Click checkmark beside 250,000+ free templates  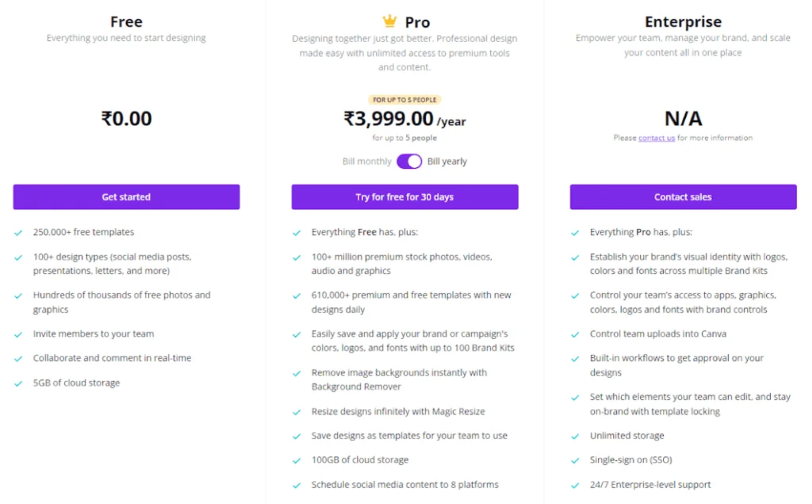(x=18, y=233)
